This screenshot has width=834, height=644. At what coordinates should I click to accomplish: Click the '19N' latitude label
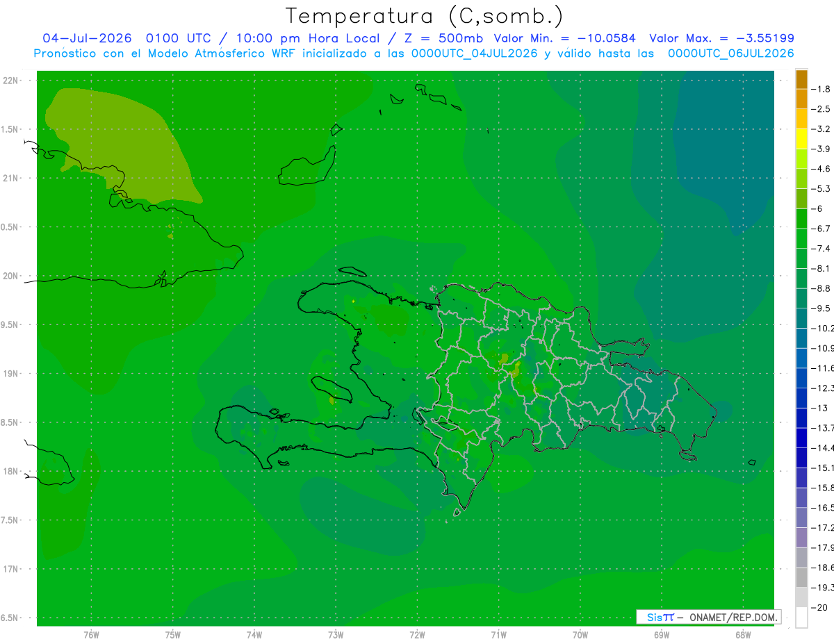(11, 373)
